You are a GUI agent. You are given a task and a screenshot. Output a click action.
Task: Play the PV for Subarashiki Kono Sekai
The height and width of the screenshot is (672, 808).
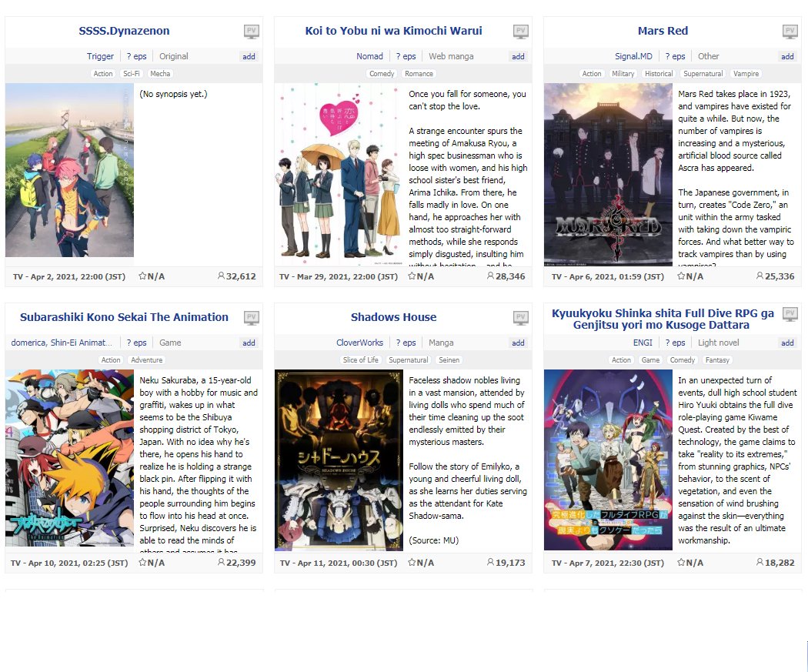(251, 318)
